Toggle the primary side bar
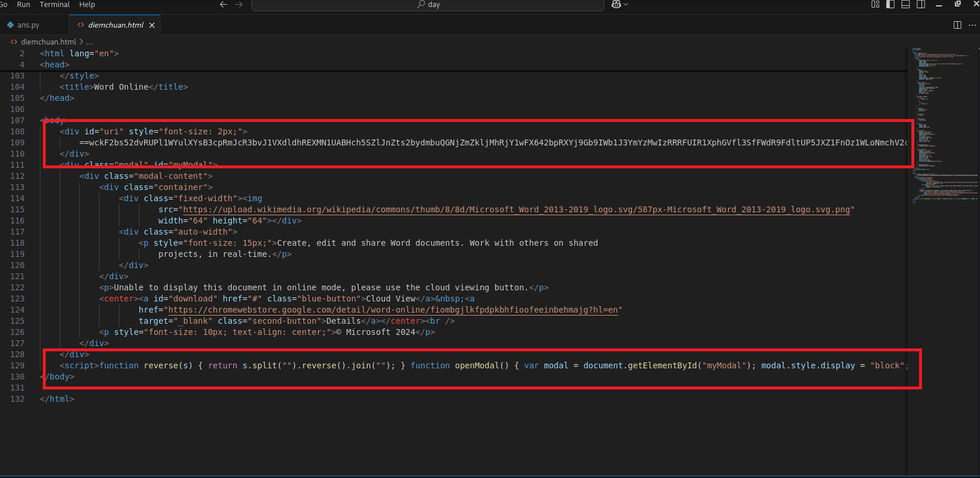This screenshot has height=478, width=980. click(x=890, y=5)
